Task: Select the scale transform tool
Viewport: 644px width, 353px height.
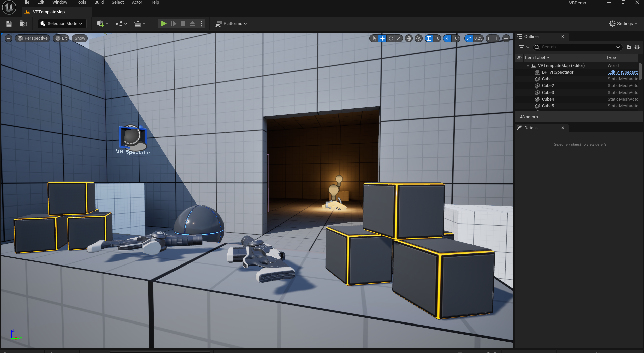Action: (399, 38)
